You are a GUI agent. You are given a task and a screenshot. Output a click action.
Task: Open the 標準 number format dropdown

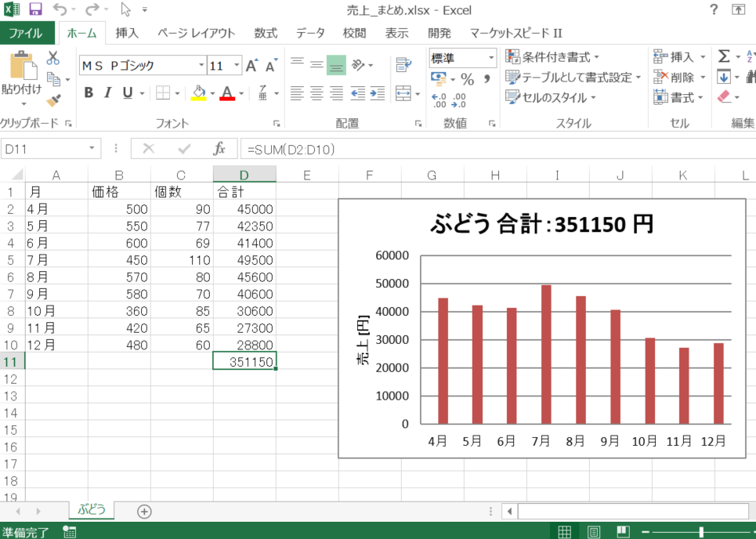[x=491, y=58]
